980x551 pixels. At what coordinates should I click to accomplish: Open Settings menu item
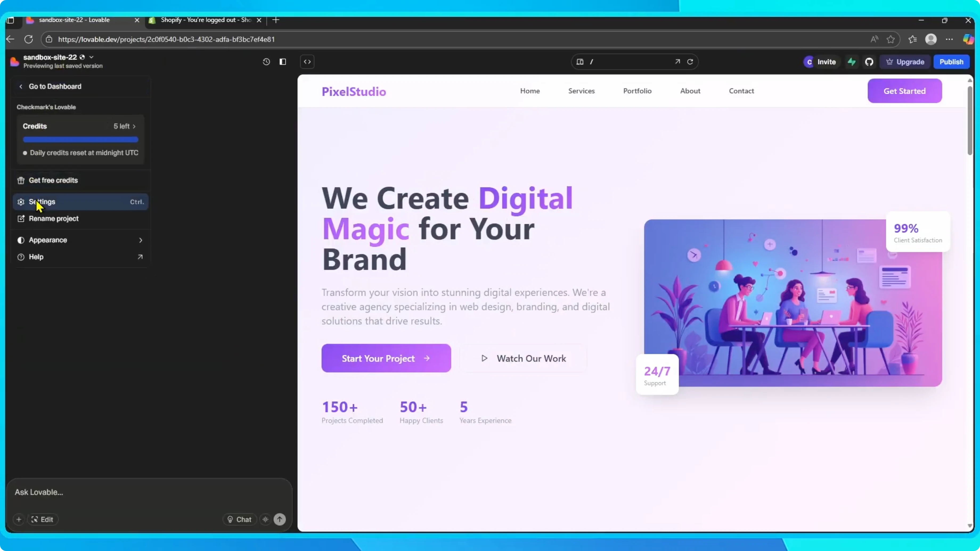81,202
